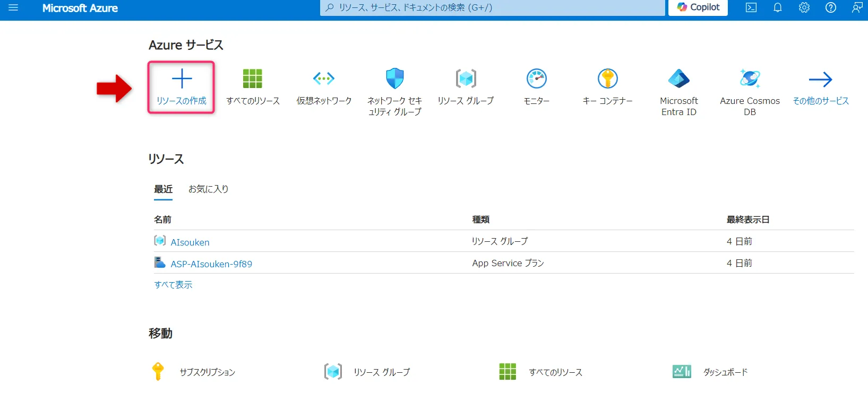Click the サブスクリプション key icon
The width and height of the screenshot is (868, 394).
coord(158,372)
